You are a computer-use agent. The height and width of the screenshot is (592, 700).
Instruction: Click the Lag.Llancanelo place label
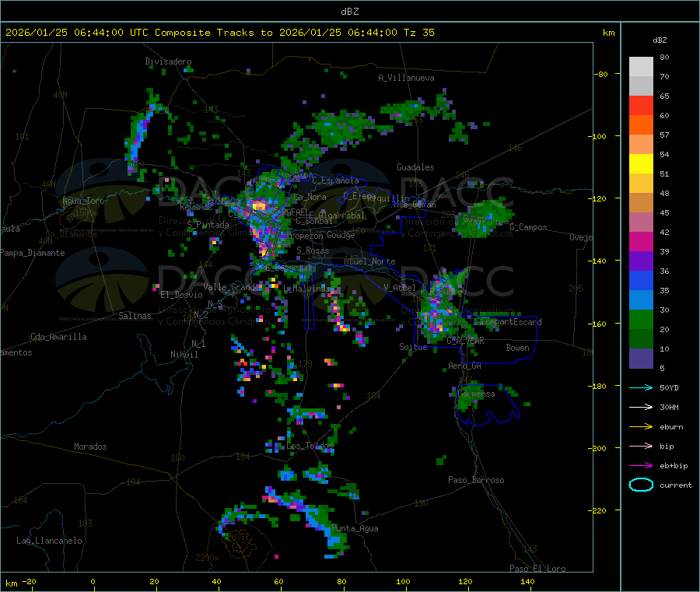click(49, 541)
